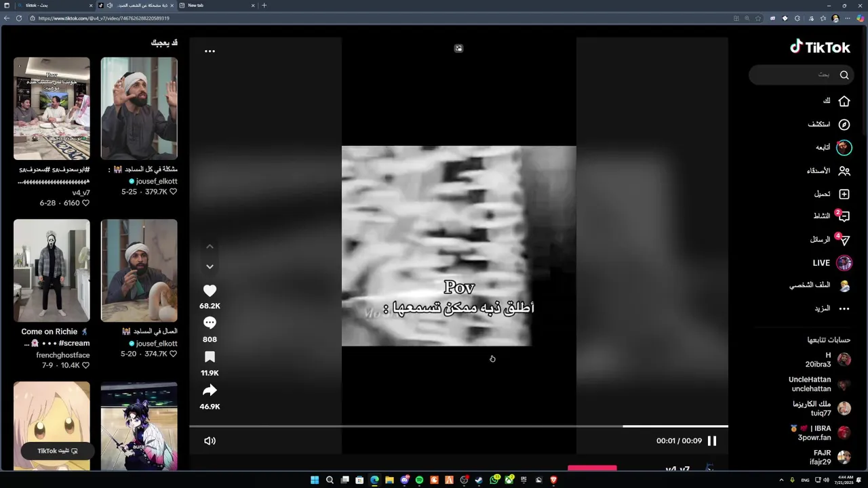Open Steam from the taskbar

pyautogui.click(x=479, y=480)
